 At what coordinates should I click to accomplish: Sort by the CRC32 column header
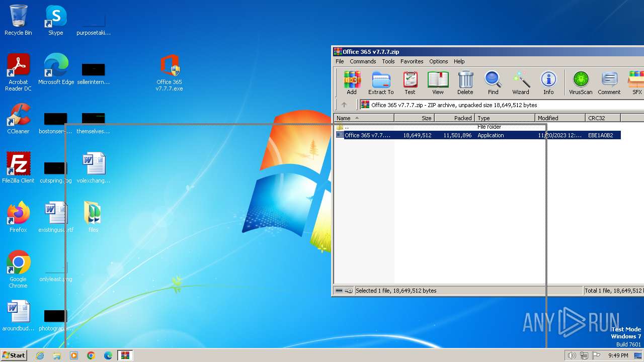coord(603,118)
